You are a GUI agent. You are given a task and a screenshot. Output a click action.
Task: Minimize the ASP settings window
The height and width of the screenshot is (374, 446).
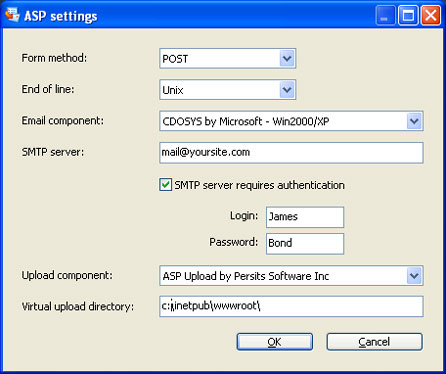[385, 15]
